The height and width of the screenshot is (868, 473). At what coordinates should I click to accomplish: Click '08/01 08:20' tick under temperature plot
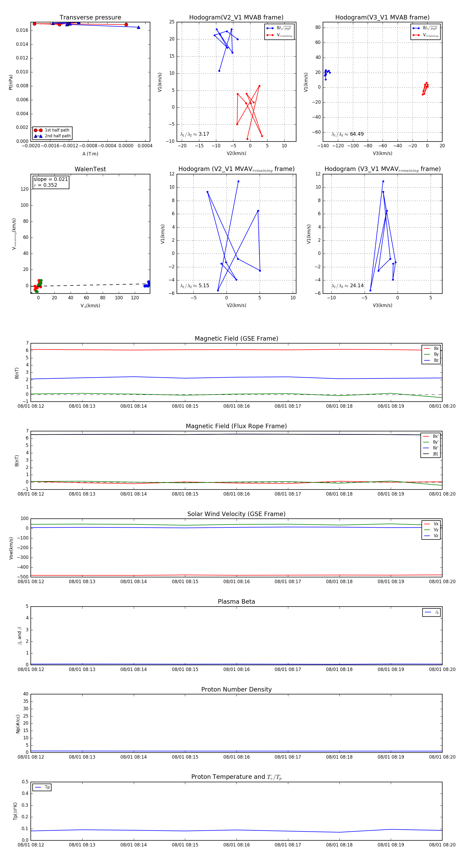[442, 845]
